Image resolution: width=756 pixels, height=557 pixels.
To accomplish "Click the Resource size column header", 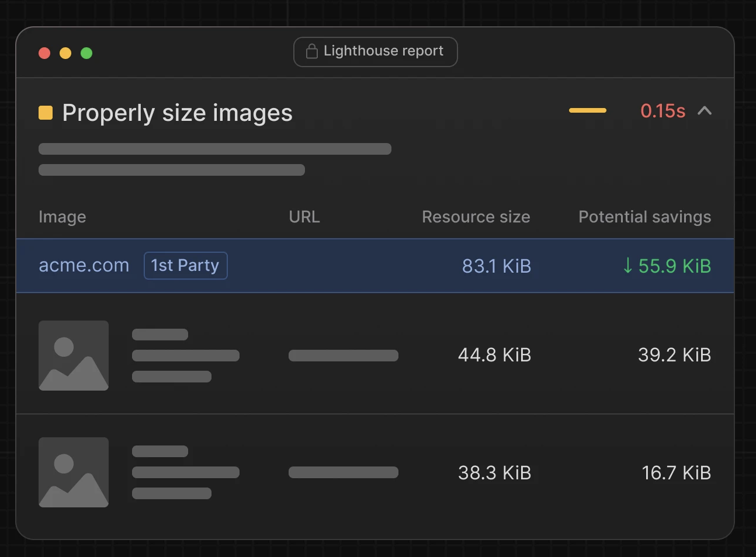I will [476, 217].
